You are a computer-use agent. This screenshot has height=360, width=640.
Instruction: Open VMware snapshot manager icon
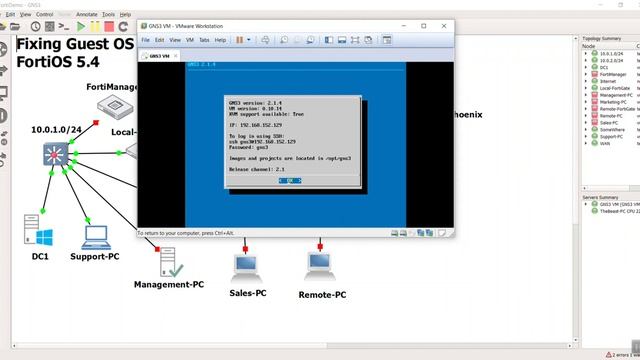pyautogui.click(x=311, y=40)
